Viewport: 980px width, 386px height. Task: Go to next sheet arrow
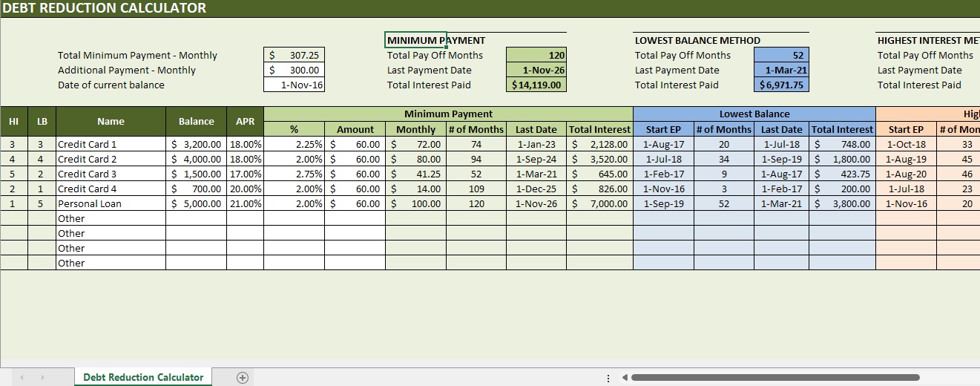42,377
